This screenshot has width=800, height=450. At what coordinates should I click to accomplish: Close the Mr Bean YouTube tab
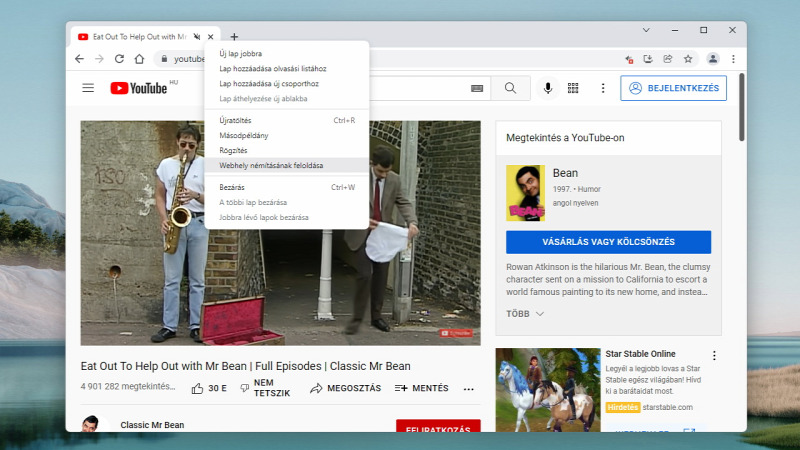click(x=211, y=37)
